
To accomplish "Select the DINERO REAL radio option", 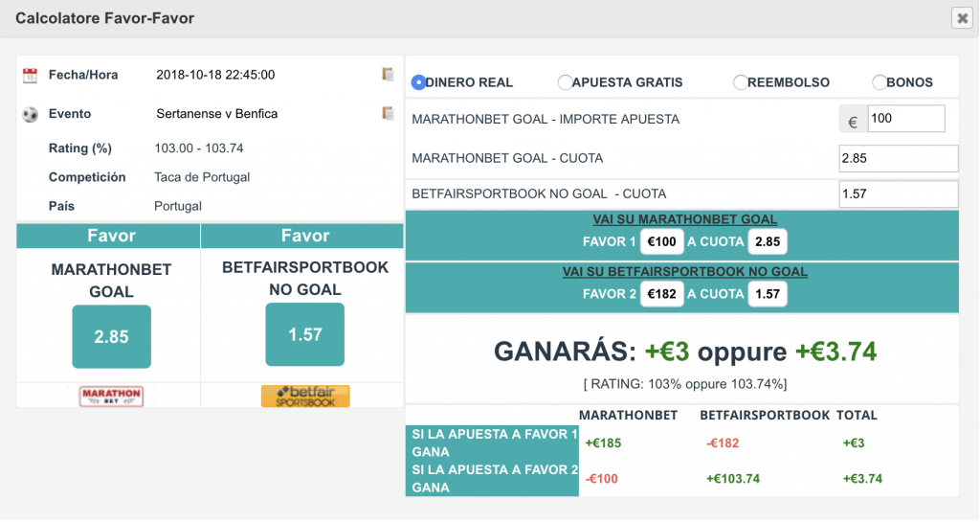I will [418, 82].
